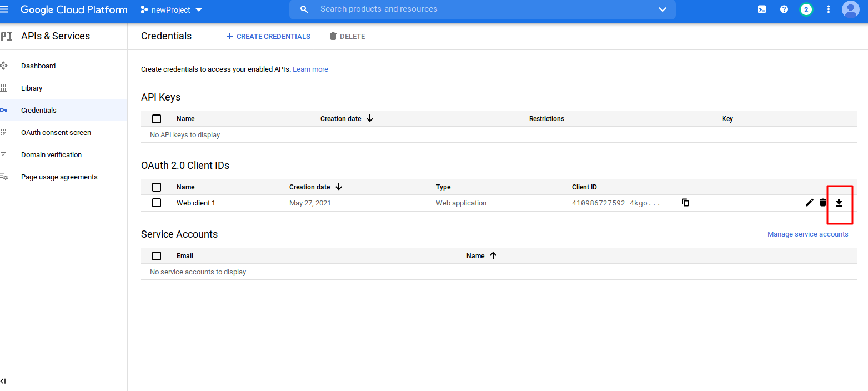Open the newProject project selector dropdown

pyautogui.click(x=171, y=10)
